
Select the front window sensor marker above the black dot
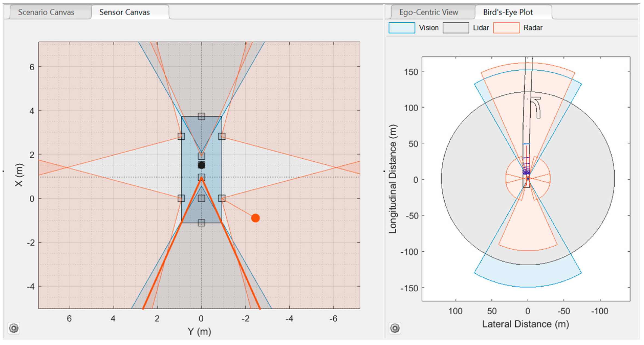coord(201,156)
